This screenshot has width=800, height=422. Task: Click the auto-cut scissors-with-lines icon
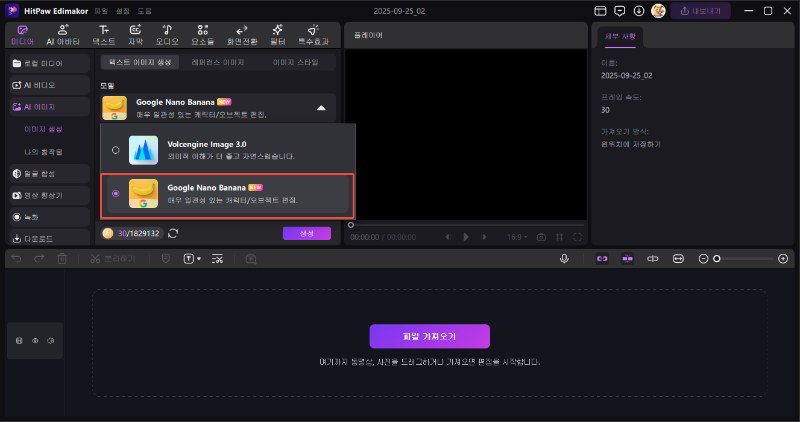tap(217, 259)
